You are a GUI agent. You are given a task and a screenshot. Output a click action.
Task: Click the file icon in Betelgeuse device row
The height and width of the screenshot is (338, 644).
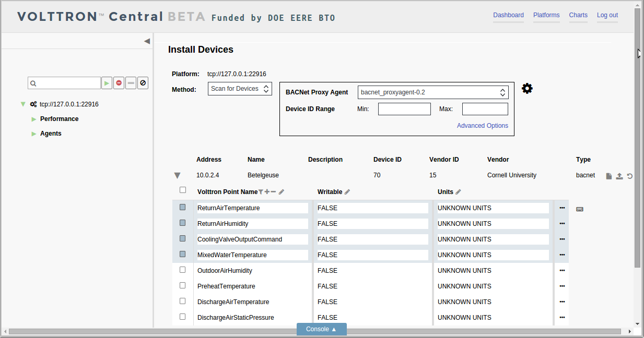coord(609,176)
